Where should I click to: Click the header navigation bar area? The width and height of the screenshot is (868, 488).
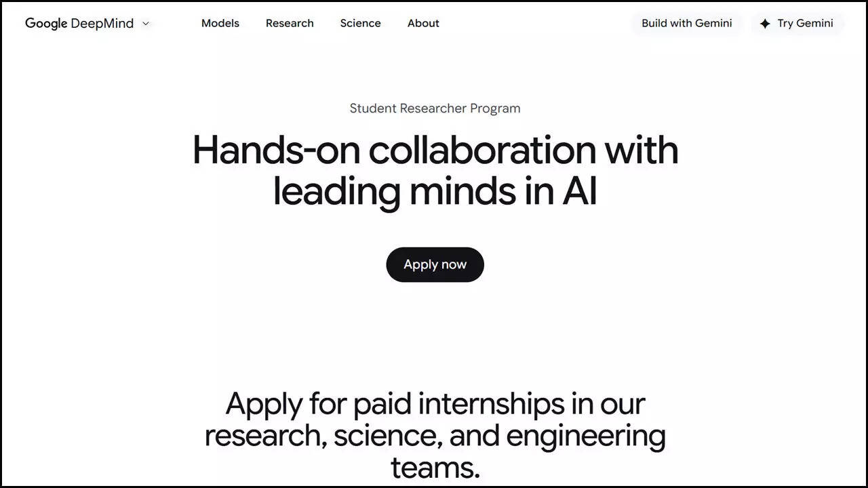(434, 23)
